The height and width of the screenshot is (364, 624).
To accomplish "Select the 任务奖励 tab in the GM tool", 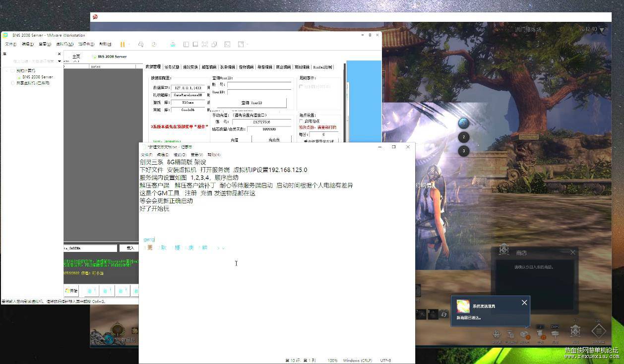I will [172, 66].
